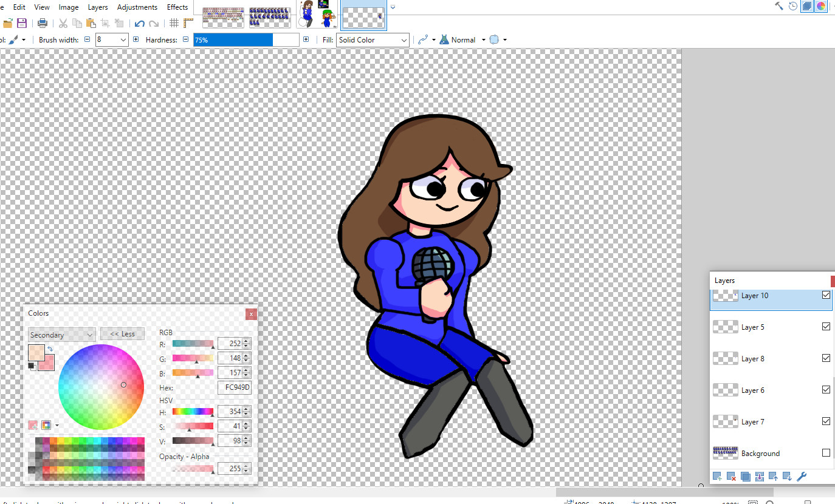Open the Edit menu

tap(19, 7)
